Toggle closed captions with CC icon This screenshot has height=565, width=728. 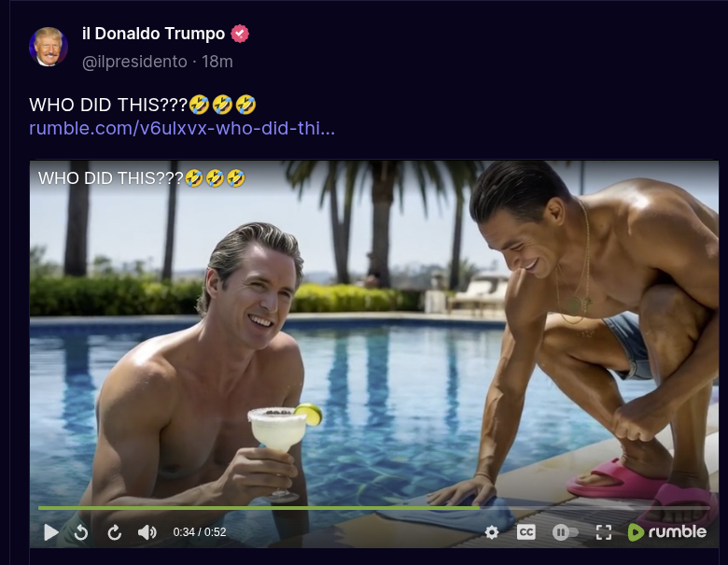point(526,532)
